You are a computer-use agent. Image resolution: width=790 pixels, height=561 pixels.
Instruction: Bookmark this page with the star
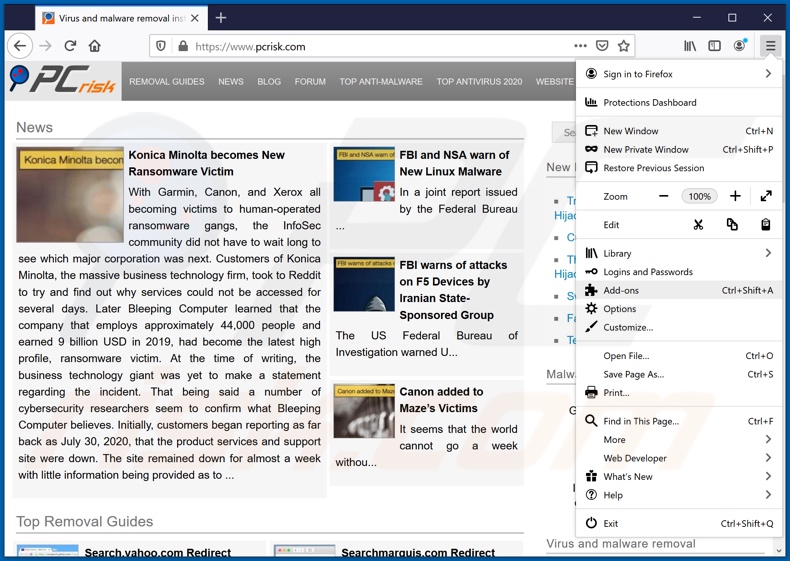coord(624,46)
